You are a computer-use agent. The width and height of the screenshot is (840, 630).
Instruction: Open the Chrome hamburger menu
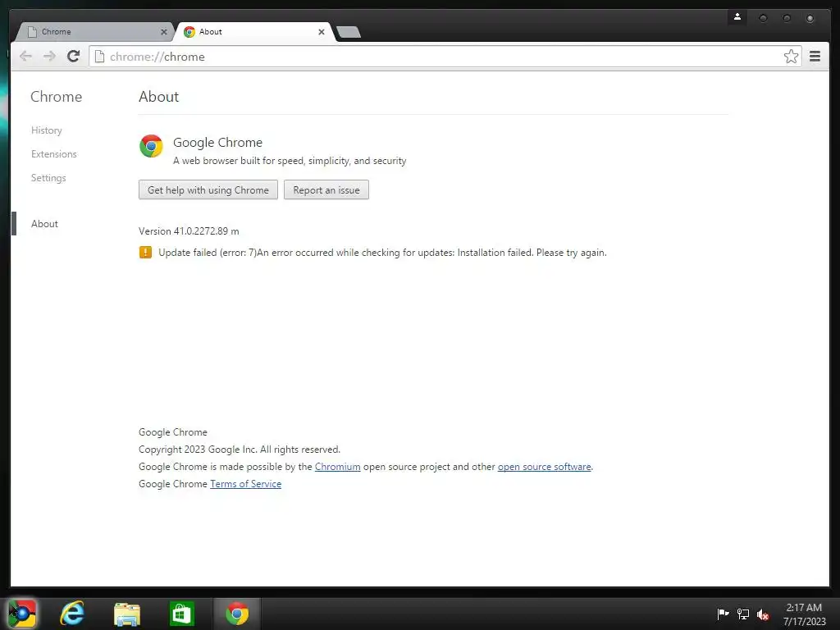815,57
